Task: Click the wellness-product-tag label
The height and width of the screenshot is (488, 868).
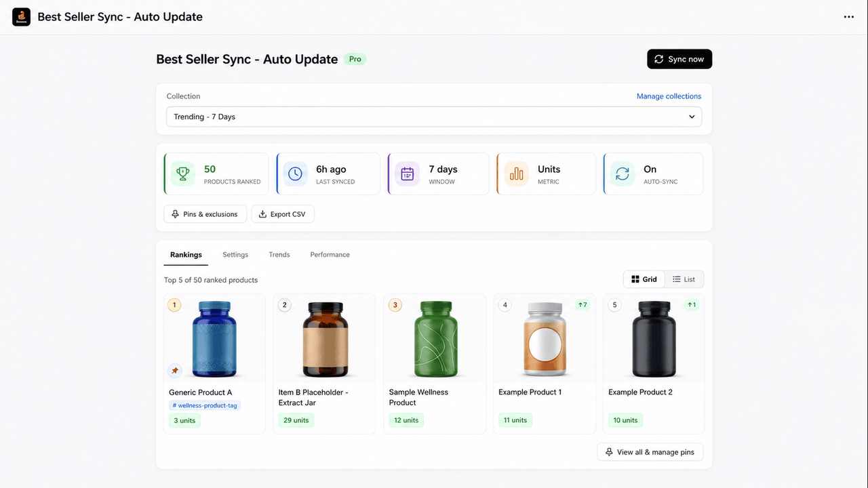Action: (x=205, y=405)
